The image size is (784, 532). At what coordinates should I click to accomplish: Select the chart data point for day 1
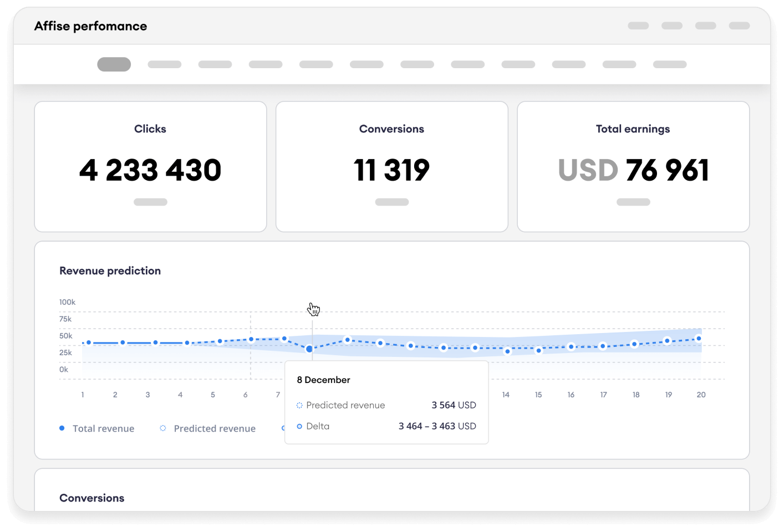pyautogui.click(x=89, y=342)
